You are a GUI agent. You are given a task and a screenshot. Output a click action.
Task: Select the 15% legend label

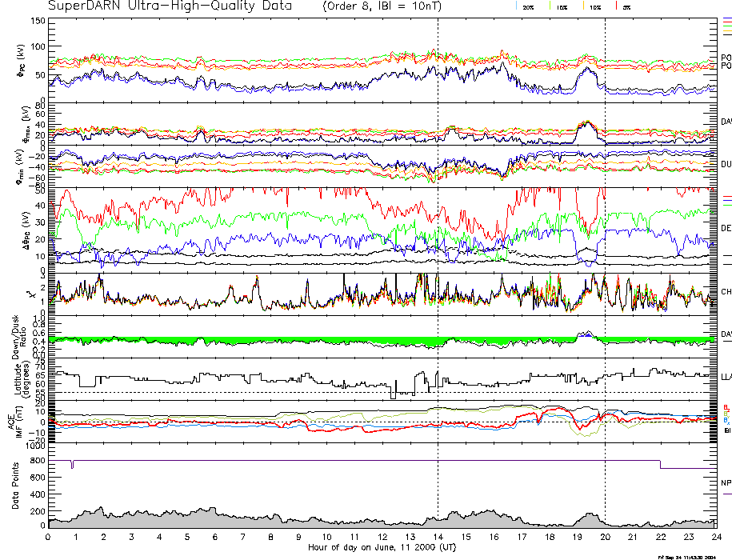(562, 6)
